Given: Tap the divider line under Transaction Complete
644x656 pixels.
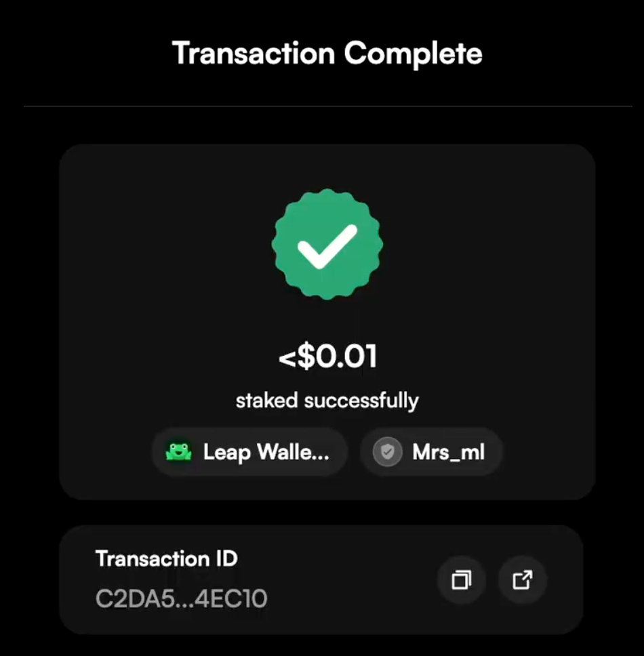Looking at the screenshot, I should 327,106.
